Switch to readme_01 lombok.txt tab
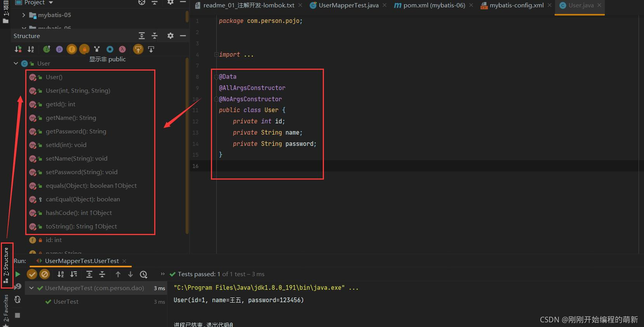The height and width of the screenshot is (327, 644). pyautogui.click(x=249, y=5)
